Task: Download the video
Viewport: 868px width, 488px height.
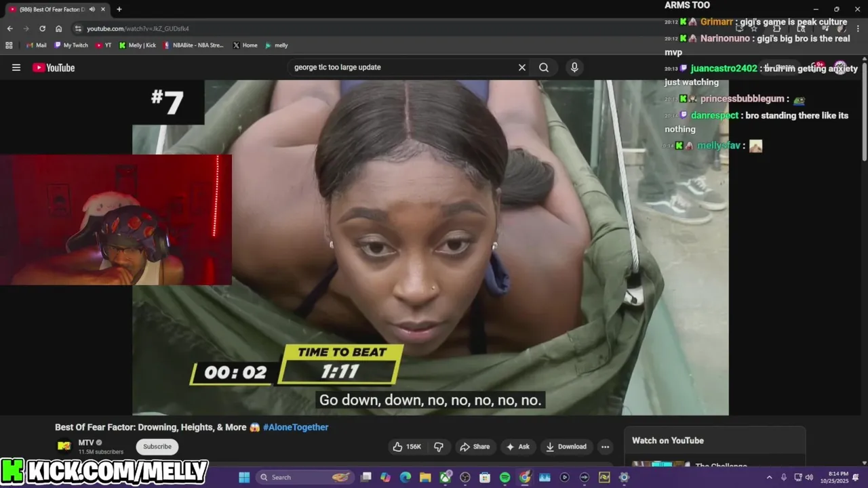Action: 566,447
